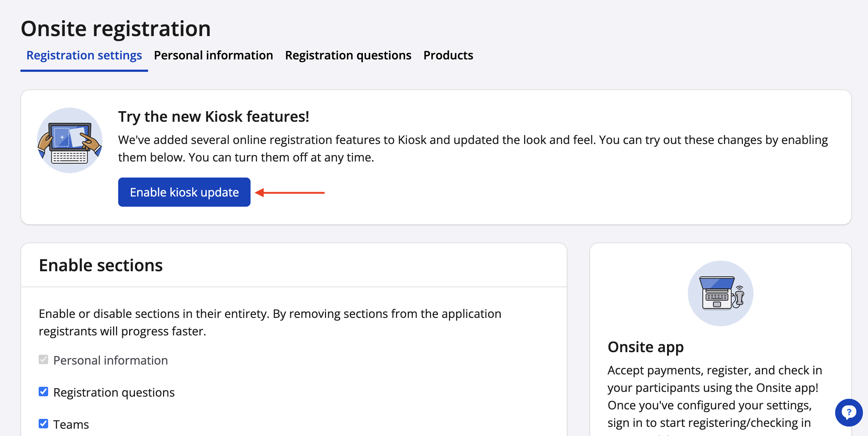Image resolution: width=868 pixels, height=436 pixels.
Task: Click the Enable sections card heading
Action: (x=101, y=265)
